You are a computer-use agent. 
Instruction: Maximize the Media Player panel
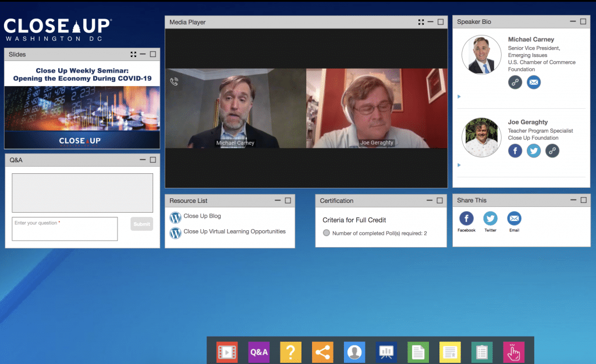[x=441, y=22]
